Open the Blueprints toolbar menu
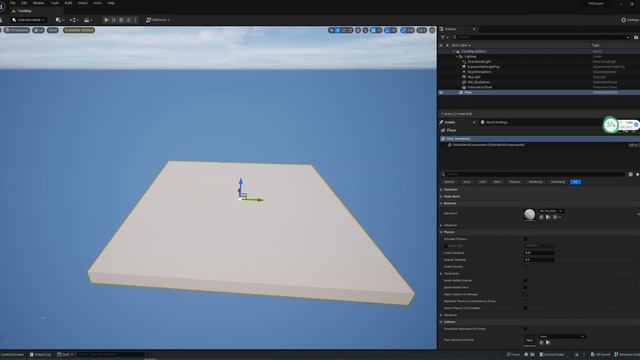Screen dimensions: 640x360 pyautogui.click(x=74, y=20)
